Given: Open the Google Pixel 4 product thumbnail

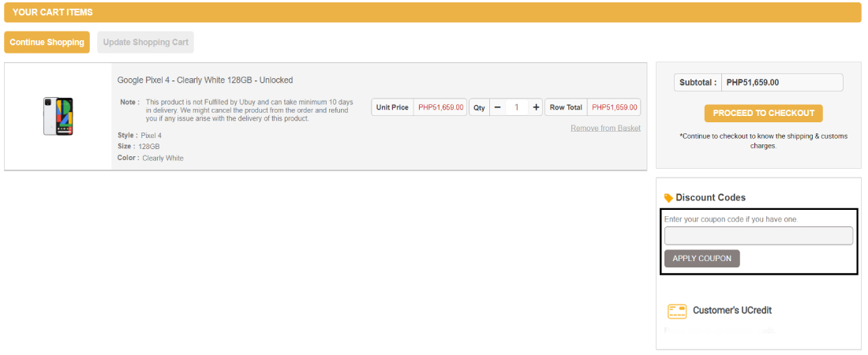Looking at the screenshot, I should coord(58,116).
